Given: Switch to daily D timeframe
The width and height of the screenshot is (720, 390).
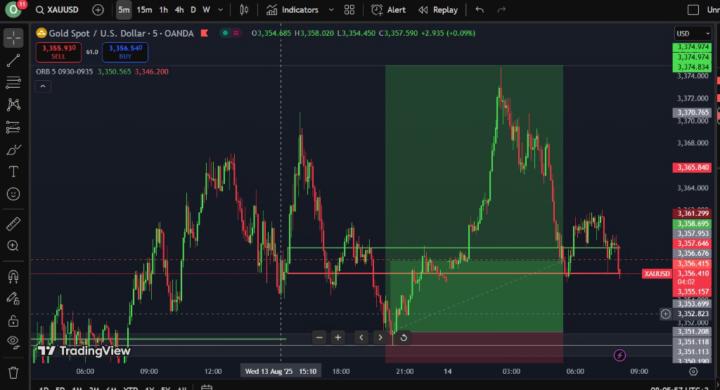Looking at the screenshot, I should coord(193,10).
